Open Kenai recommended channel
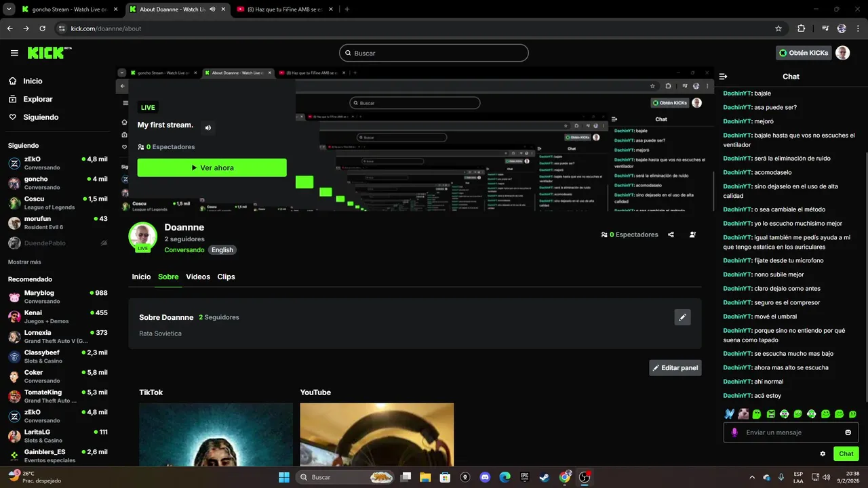 click(x=58, y=317)
